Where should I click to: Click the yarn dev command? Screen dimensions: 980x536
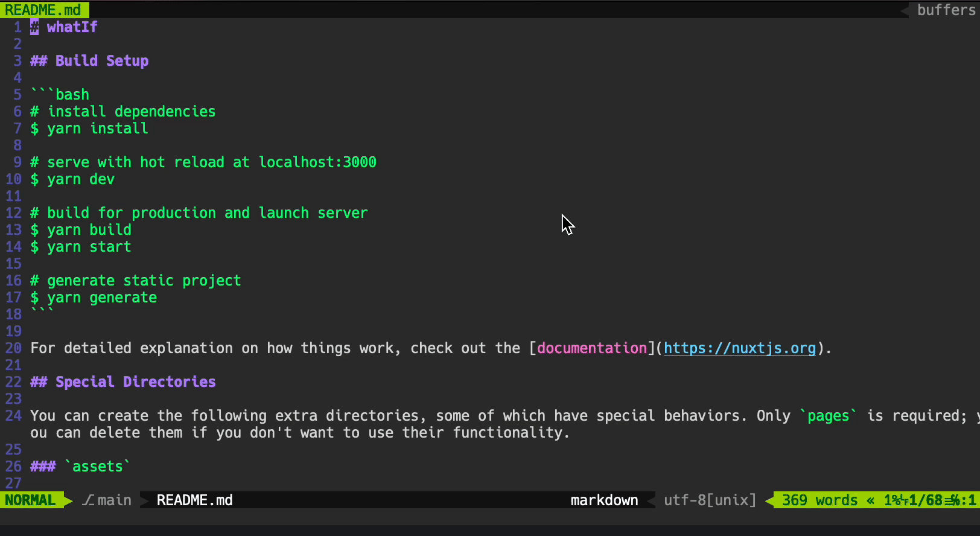coord(72,179)
